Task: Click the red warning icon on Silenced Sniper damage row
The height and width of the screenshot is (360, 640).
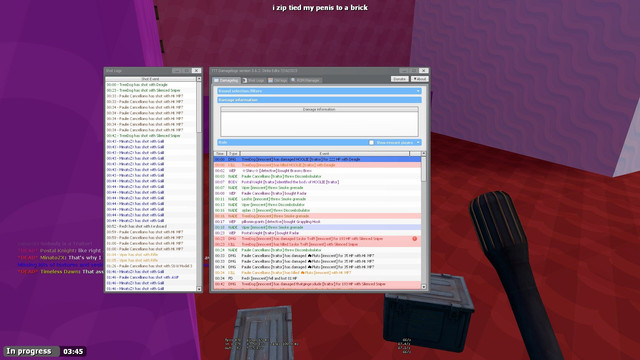Action: coord(415,239)
